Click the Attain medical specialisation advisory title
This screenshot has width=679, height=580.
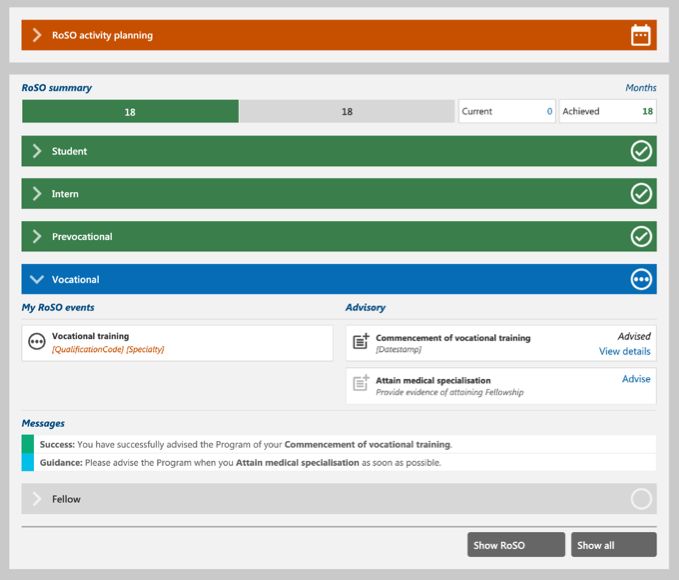click(433, 380)
